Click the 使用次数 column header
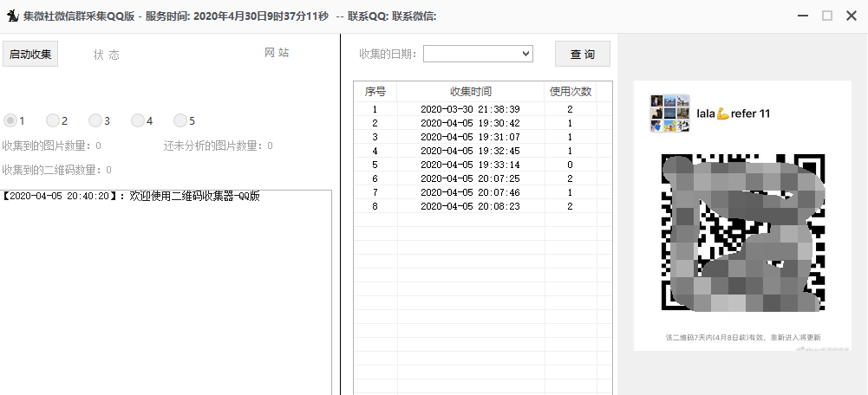This screenshot has height=395, width=868. click(571, 91)
